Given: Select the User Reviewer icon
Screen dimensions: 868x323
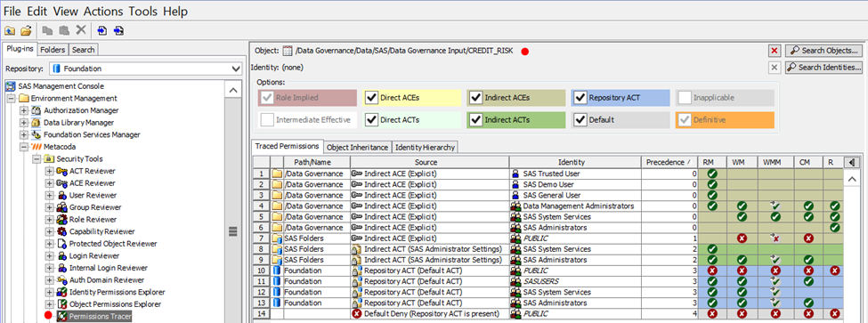Looking at the screenshot, I should pos(61,195).
